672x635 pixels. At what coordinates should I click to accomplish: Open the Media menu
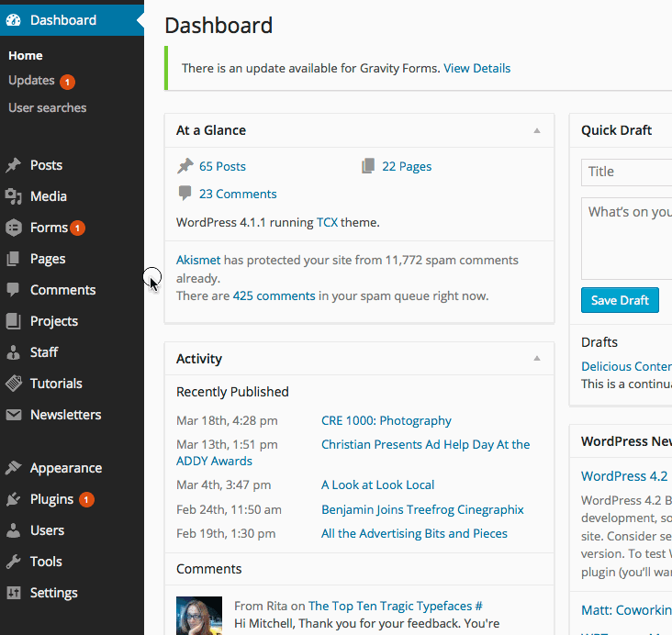pyautogui.click(x=49, y=196)
